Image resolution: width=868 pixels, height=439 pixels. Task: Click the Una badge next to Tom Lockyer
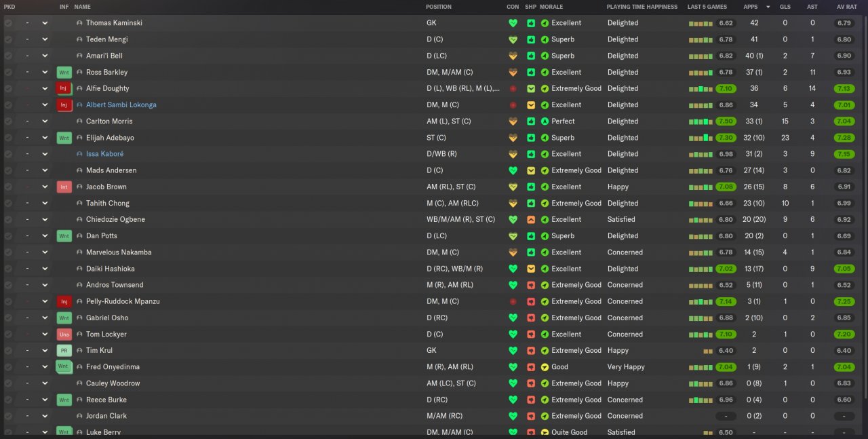click(x=64, y=334)
